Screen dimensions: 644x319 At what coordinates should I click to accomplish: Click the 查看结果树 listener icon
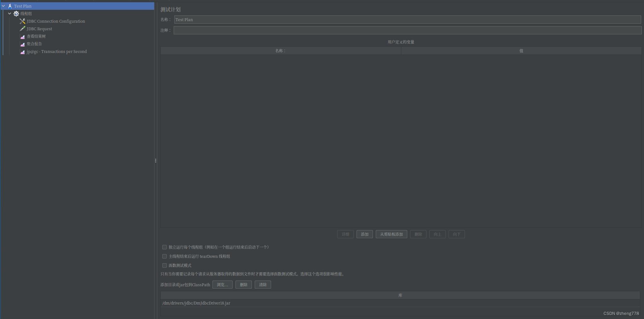coord(22,37)
